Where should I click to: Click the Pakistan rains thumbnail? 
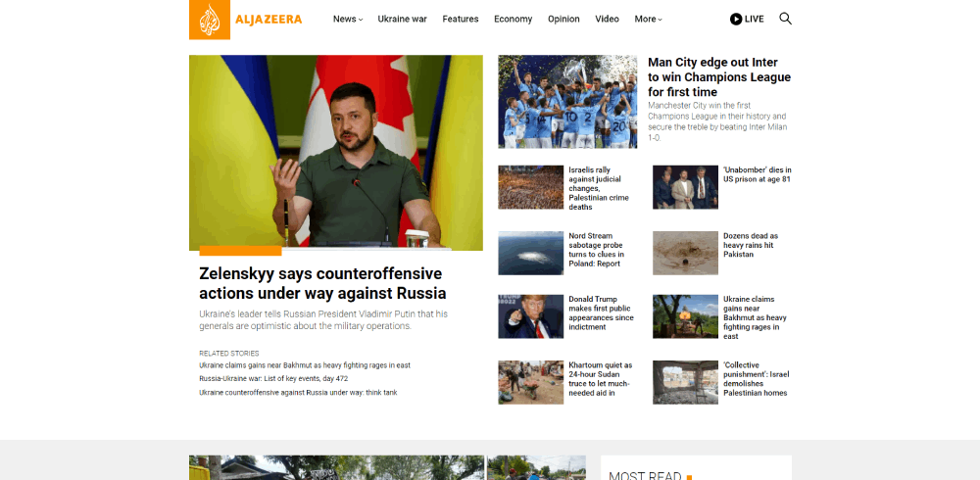pyautogui.click(x=686, y=253)
